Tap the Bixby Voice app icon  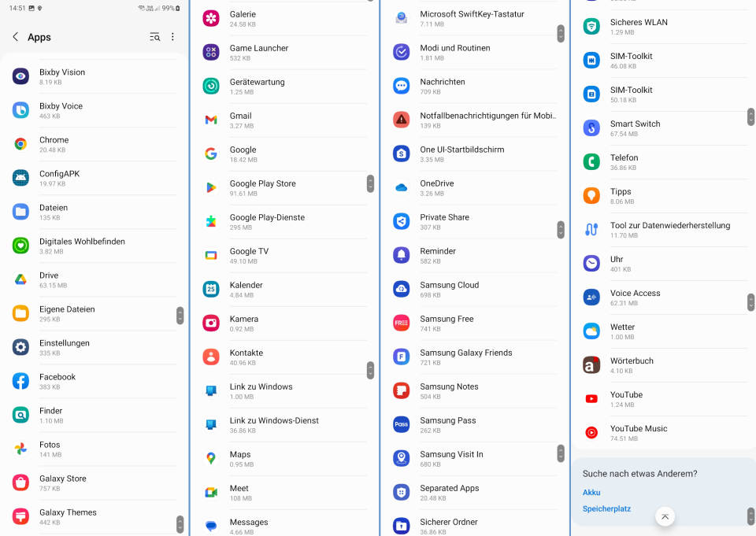(20, 110)
